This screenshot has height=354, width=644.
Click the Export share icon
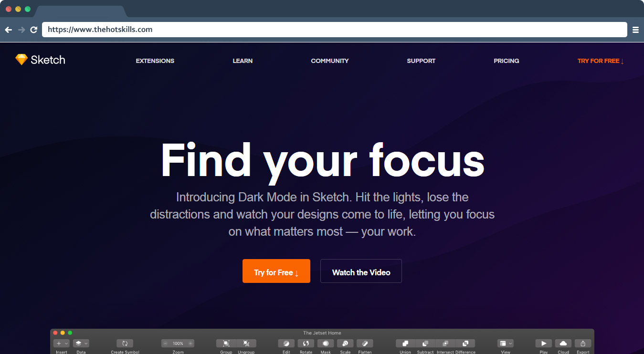(x=583, y=344)
